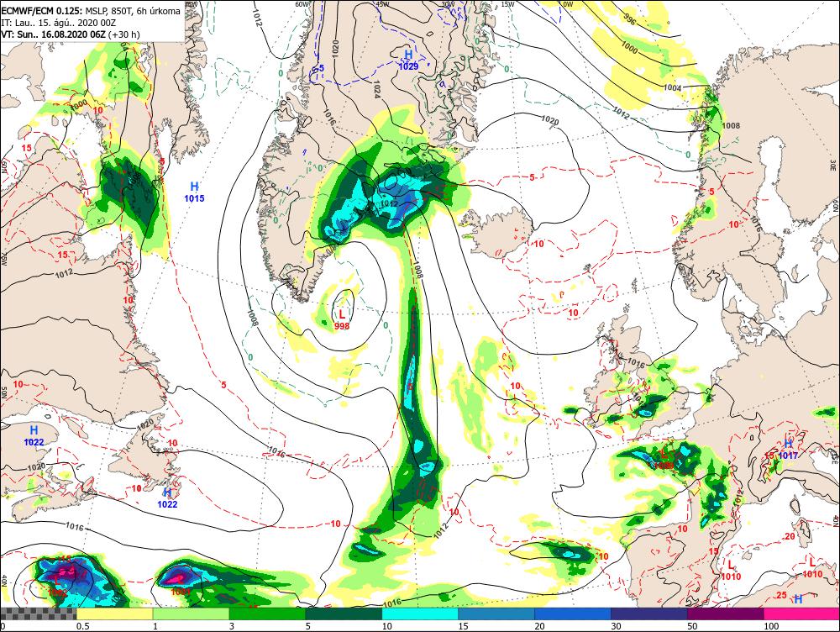The height and width of the screenshot is (632, 840).
Task: Click the "996" isobar label
Action: 630,20
